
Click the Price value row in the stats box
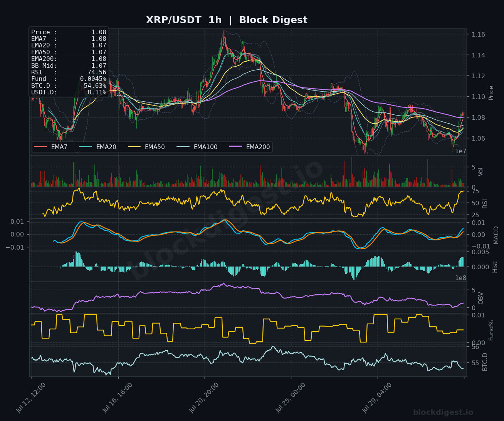click(x=69, y=32)
